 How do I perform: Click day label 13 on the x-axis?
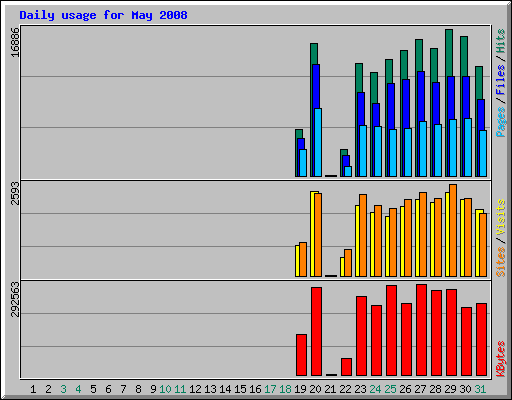(210, 389)
